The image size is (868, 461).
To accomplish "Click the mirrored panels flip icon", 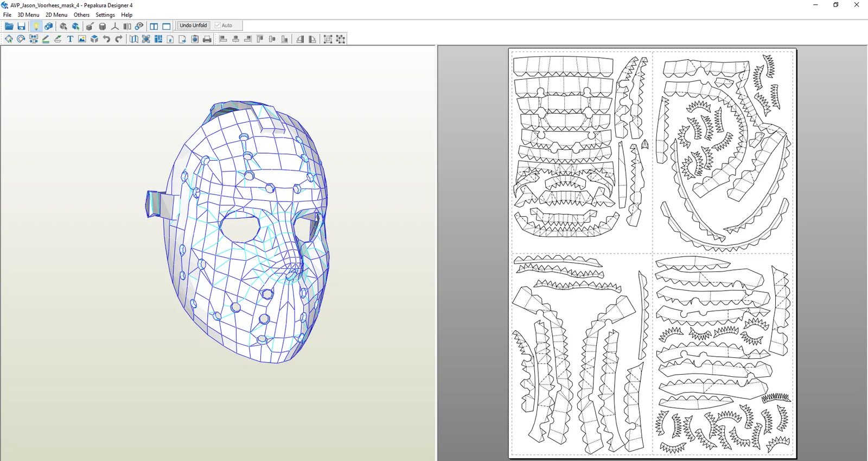I will tap(127, 26).
